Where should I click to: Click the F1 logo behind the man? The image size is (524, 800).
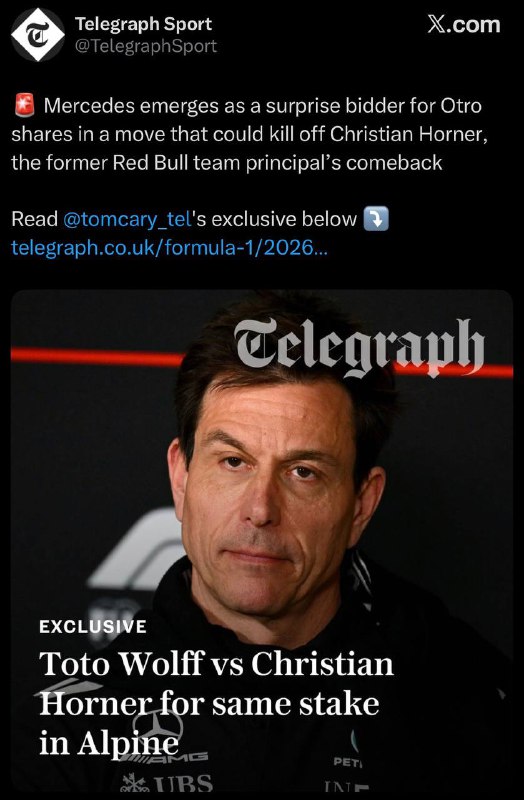[x=137, y=549]
